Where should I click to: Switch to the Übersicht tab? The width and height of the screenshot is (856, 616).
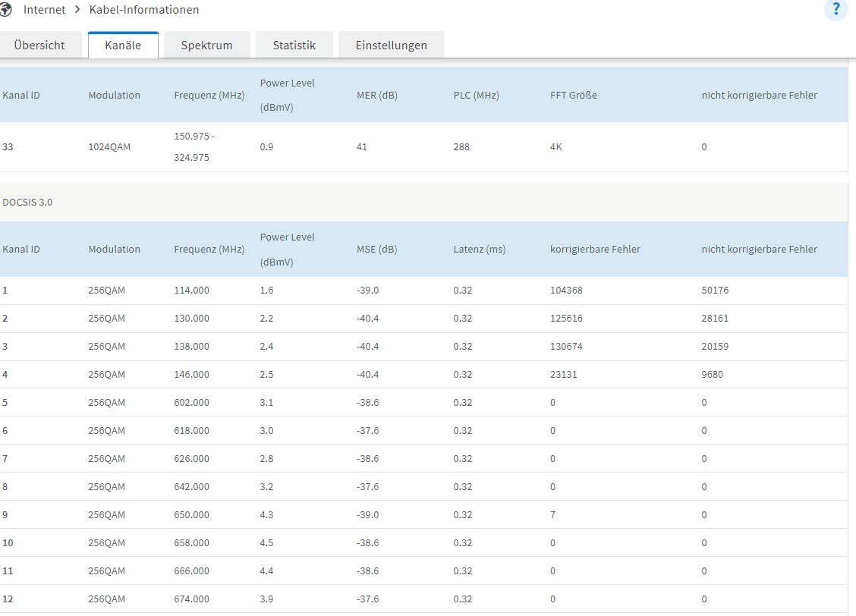tap(39, 45)
